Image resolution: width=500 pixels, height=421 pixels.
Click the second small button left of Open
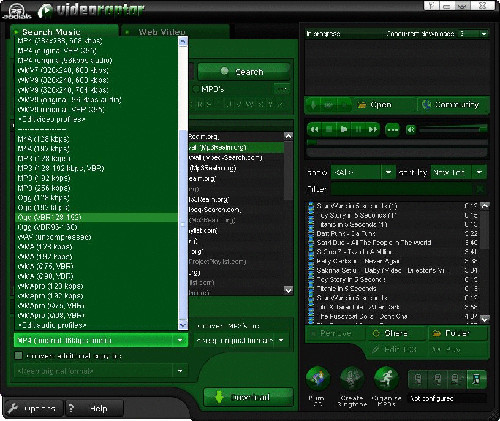pos(329,105)
